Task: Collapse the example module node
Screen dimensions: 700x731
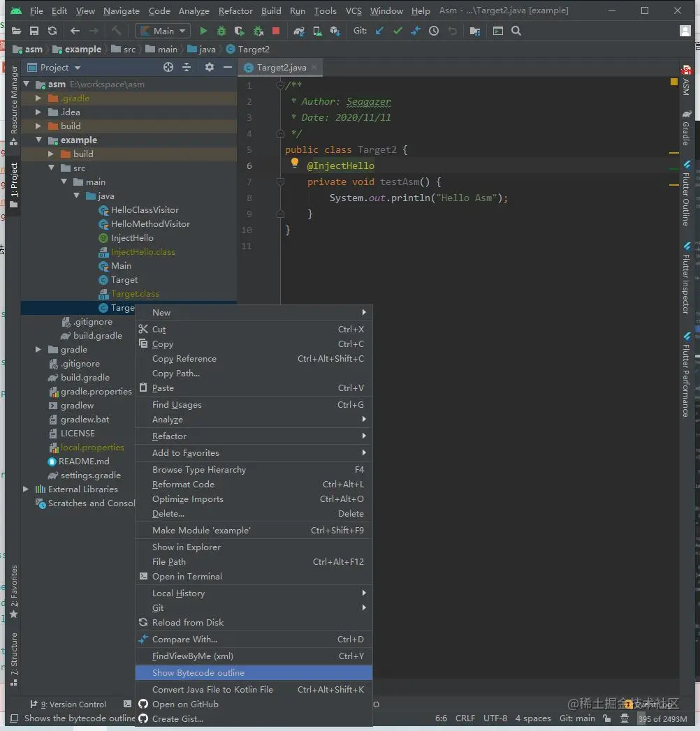Action: click(38, 140)
